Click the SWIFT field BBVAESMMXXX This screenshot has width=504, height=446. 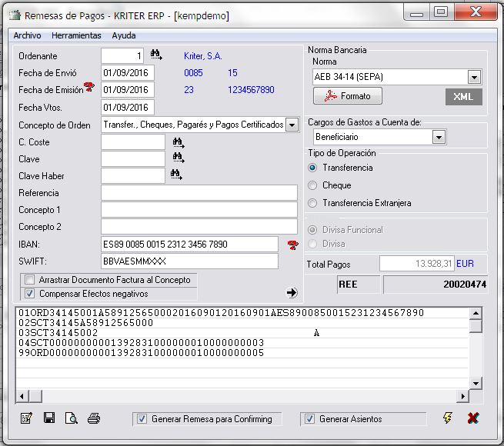pos(189,261)
